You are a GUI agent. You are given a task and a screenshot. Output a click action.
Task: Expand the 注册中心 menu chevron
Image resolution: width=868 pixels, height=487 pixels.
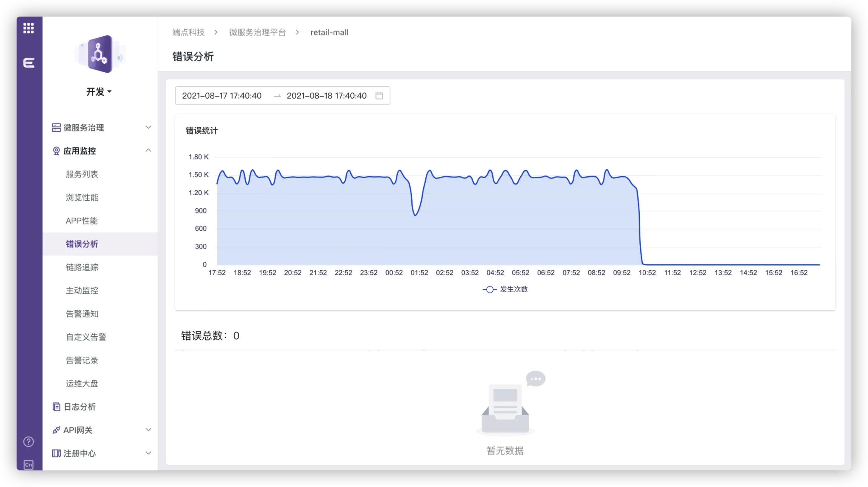(148, 453)
